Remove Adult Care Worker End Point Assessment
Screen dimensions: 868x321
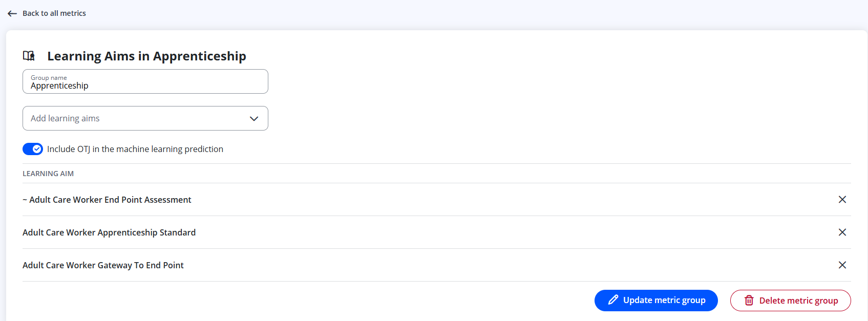coord(842,200)
